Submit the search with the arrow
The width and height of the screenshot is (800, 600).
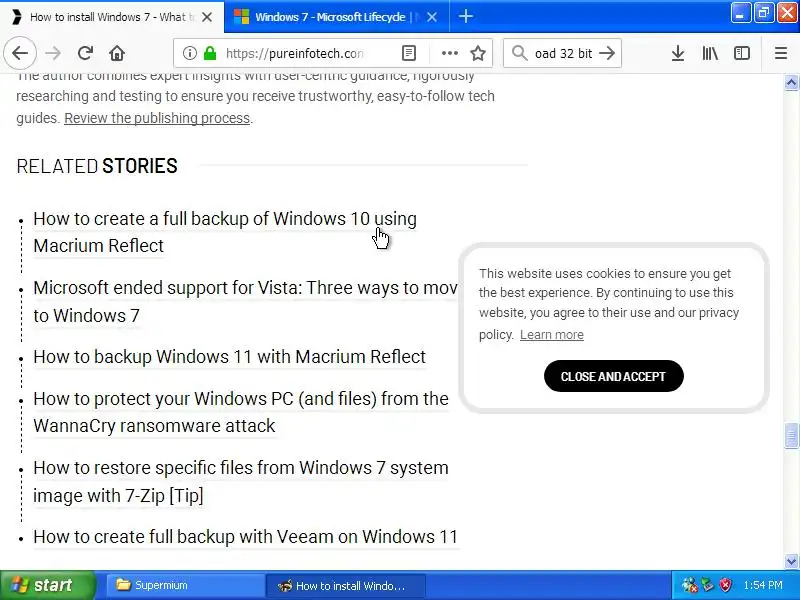607,53
